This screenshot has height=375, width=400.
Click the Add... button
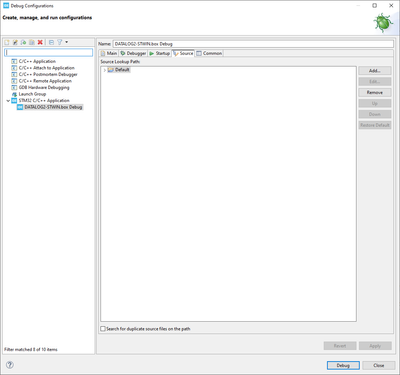[x=375, y=71]
